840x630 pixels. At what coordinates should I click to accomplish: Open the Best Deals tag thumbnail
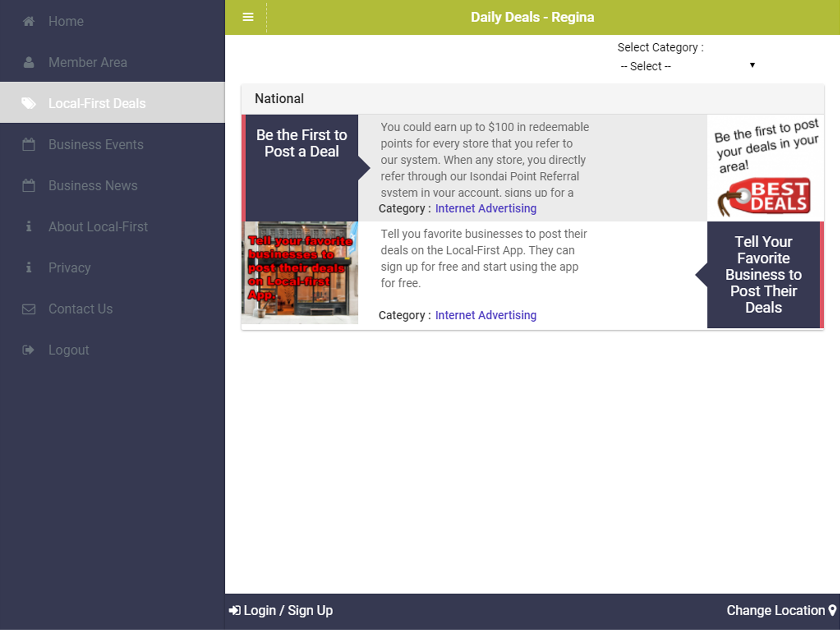point(765,168)
